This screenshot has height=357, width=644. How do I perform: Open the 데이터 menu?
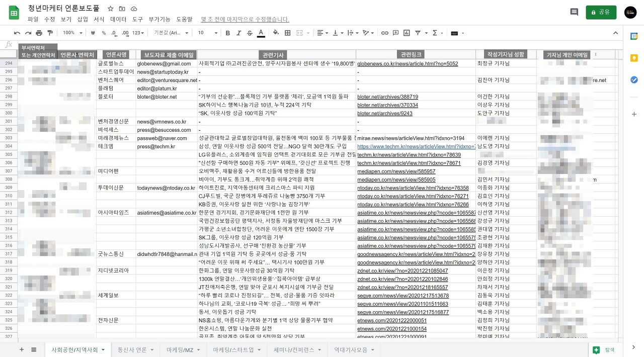point(118,19)
